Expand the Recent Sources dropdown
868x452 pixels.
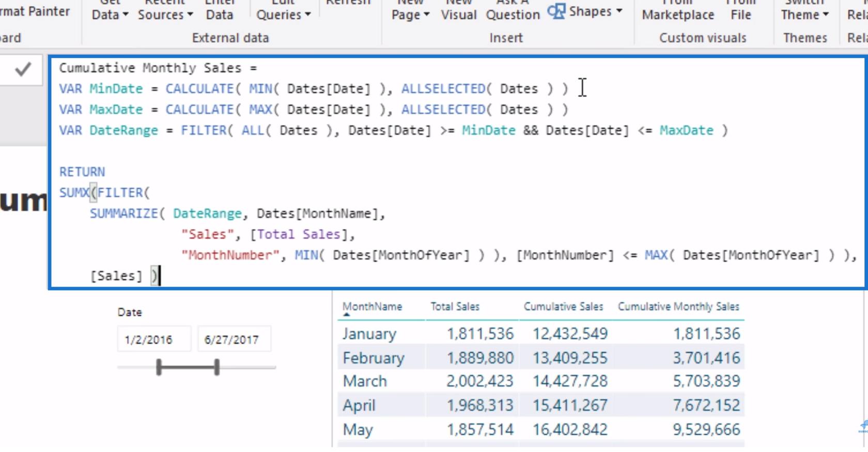pyautogui.click(x=165, y=10)
